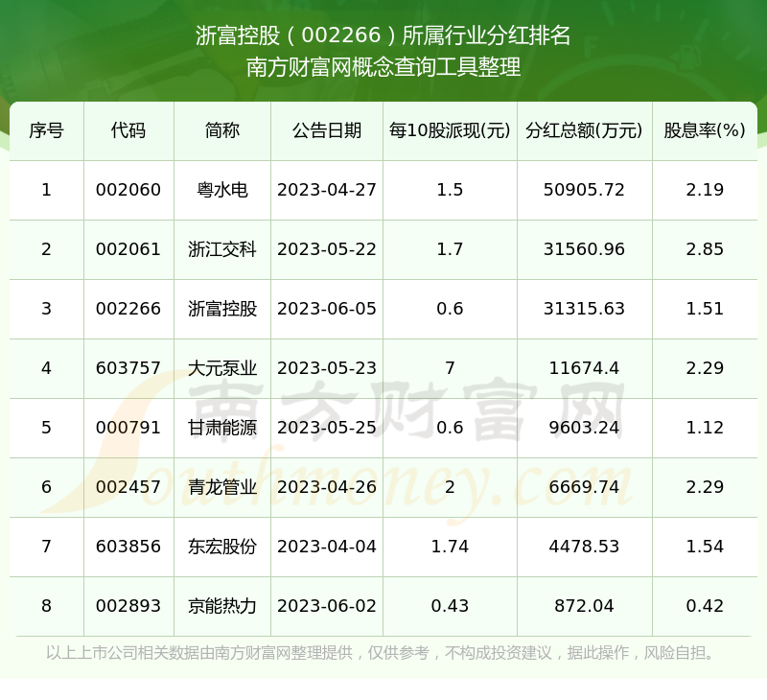Click the title line 浙富控股（002266）所属行业分红排名
Image resolution: width=767 pixels, height=700 pixels.
click(x=383, y=35)
